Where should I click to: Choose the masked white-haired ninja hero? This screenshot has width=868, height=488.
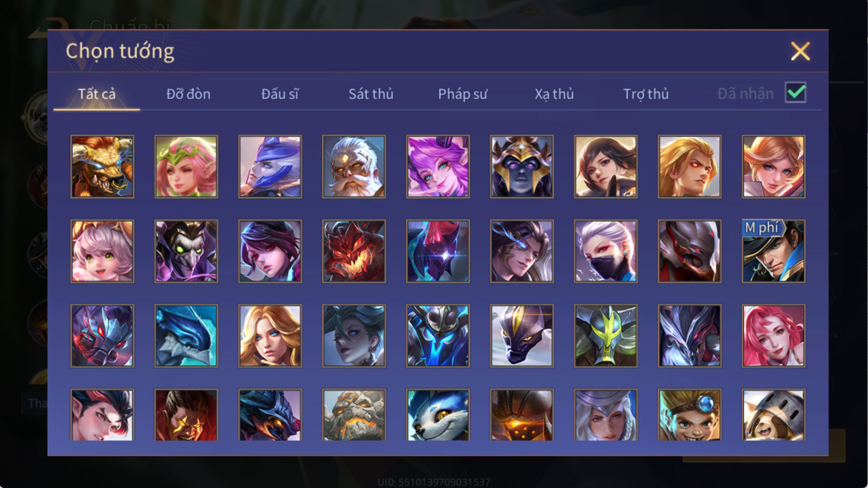pyautogui.click(x=606, y=251)
